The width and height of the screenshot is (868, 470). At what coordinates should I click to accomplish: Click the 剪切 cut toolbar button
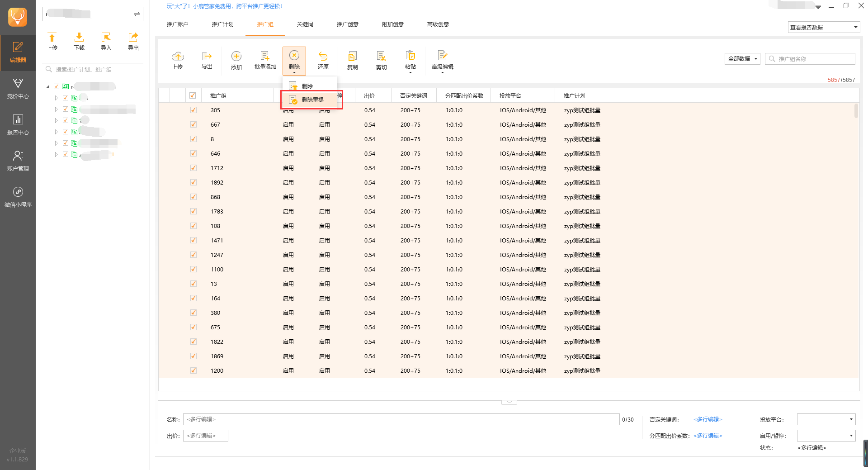coord(382,61)
